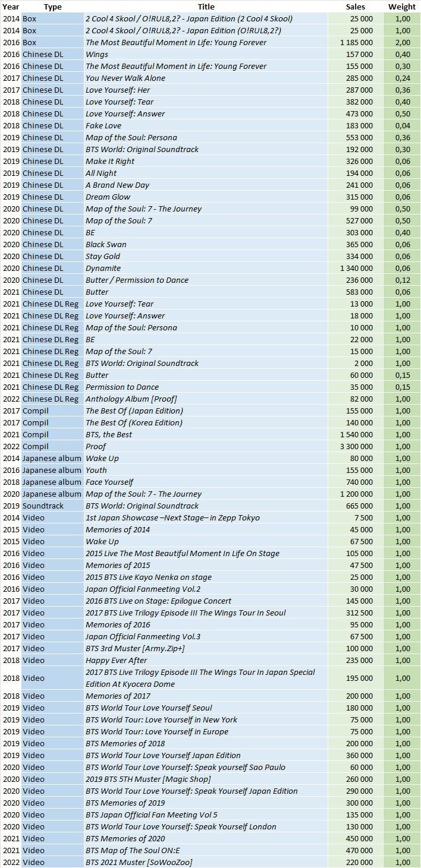
Task: Select the Butter / Permission to Dance title
Action: pos(137,280)
